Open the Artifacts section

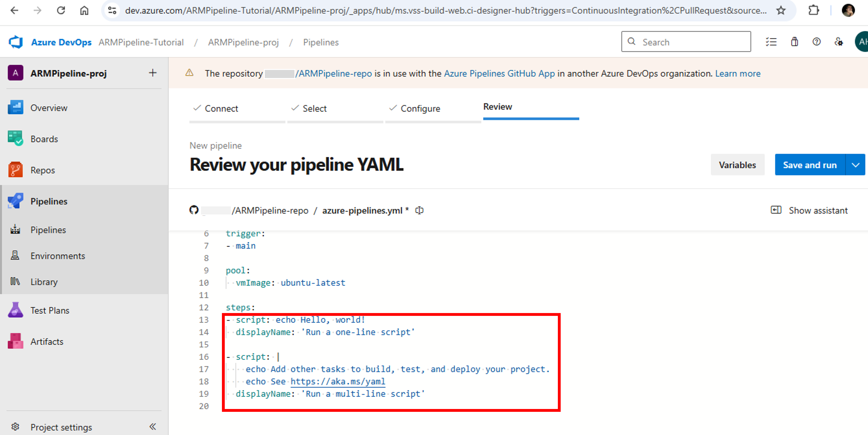pos(47,341)
